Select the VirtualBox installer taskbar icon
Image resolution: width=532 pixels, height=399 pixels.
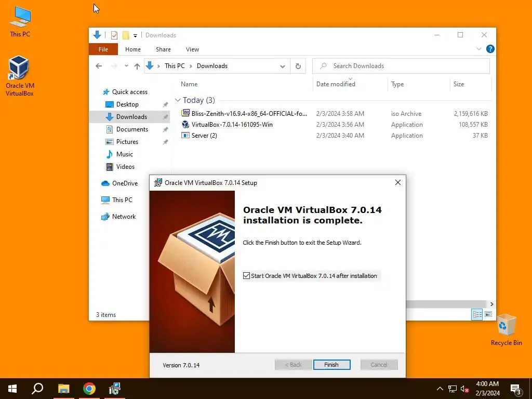coord(115,389)
